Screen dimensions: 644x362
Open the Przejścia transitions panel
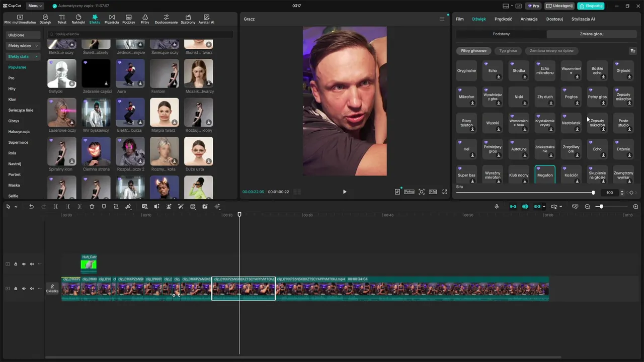tap(112, 19)
